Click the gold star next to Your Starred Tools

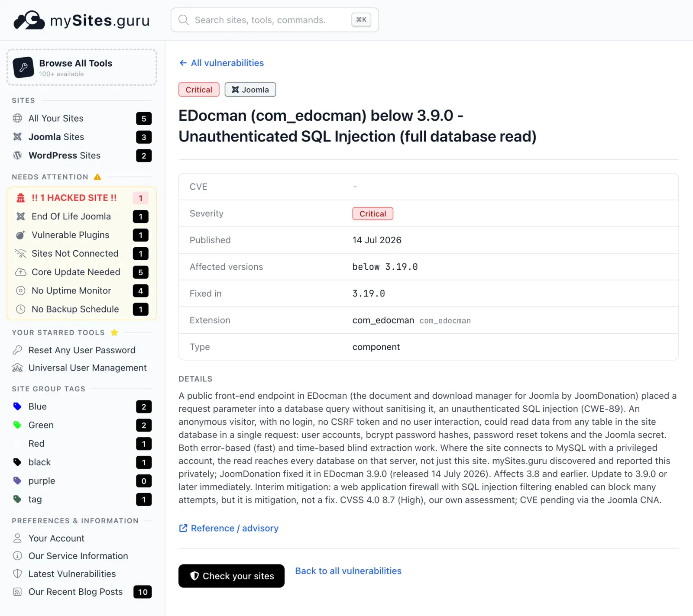(114, 332)
